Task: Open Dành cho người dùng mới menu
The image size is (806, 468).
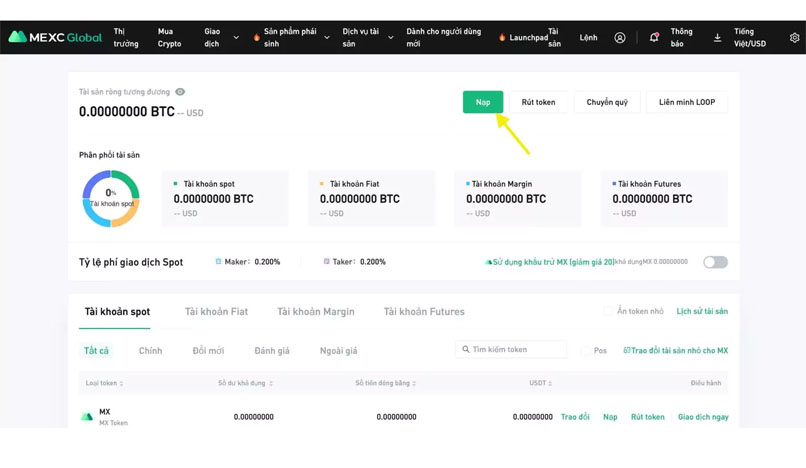Action: 444,38
